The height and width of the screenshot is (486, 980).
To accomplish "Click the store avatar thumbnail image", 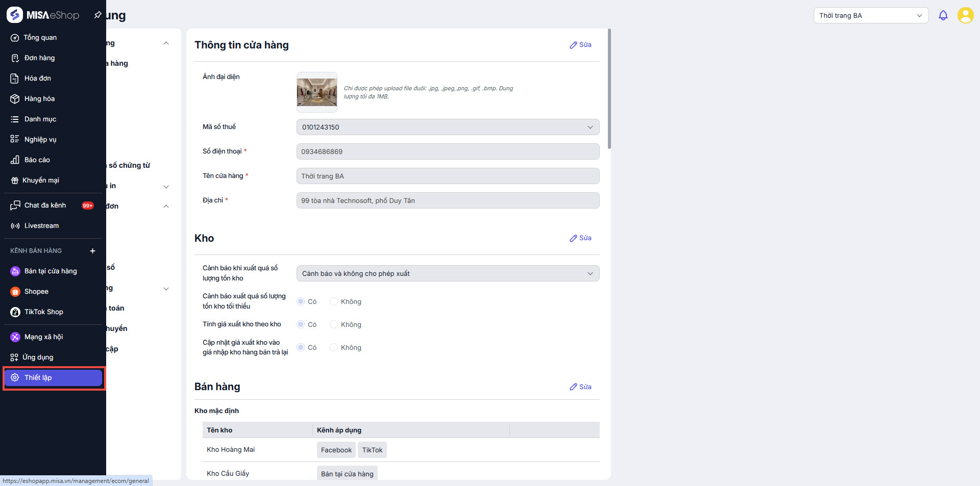I will tap(316, 92).
